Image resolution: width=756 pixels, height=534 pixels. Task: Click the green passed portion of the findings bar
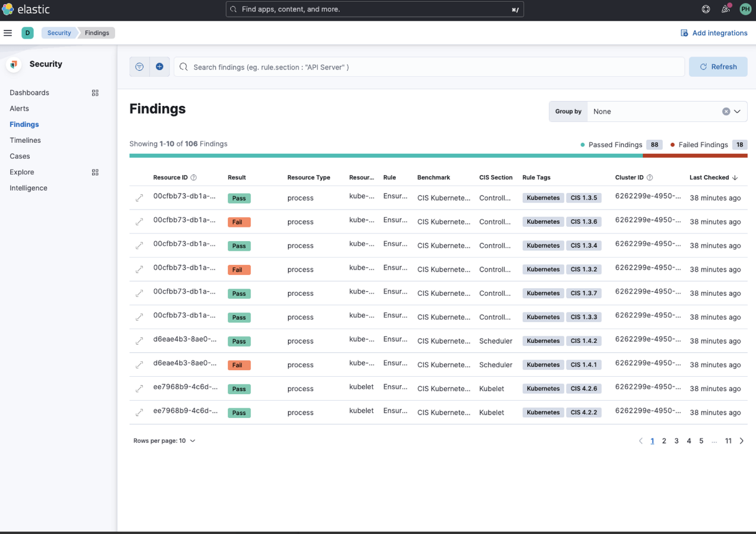coord(381,157)
